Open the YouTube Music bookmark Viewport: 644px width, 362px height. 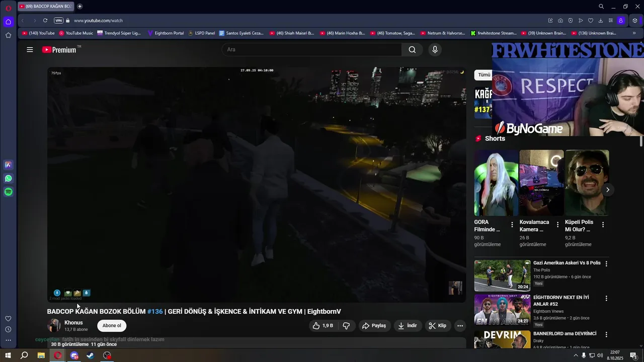coord(76,33)
